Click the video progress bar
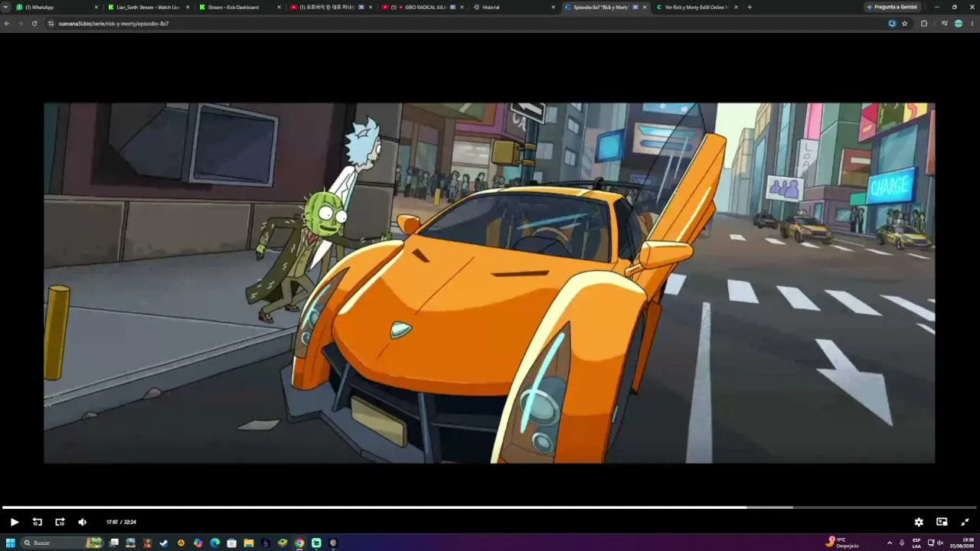 tap(490, 507)
